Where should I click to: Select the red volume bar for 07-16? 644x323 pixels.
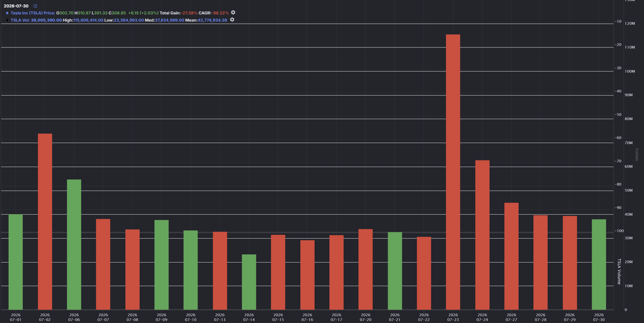pyautogui.click(x=307, y=275)
